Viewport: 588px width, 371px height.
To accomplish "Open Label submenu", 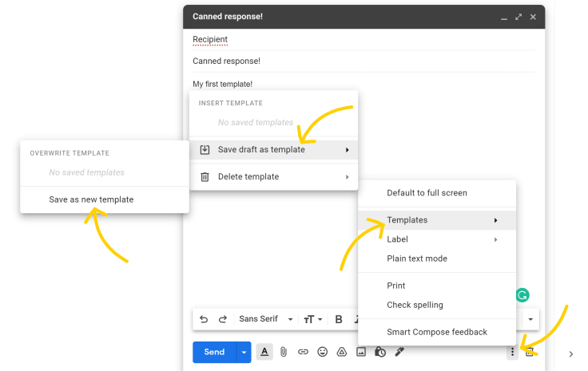I will click(x=437, y=239).
